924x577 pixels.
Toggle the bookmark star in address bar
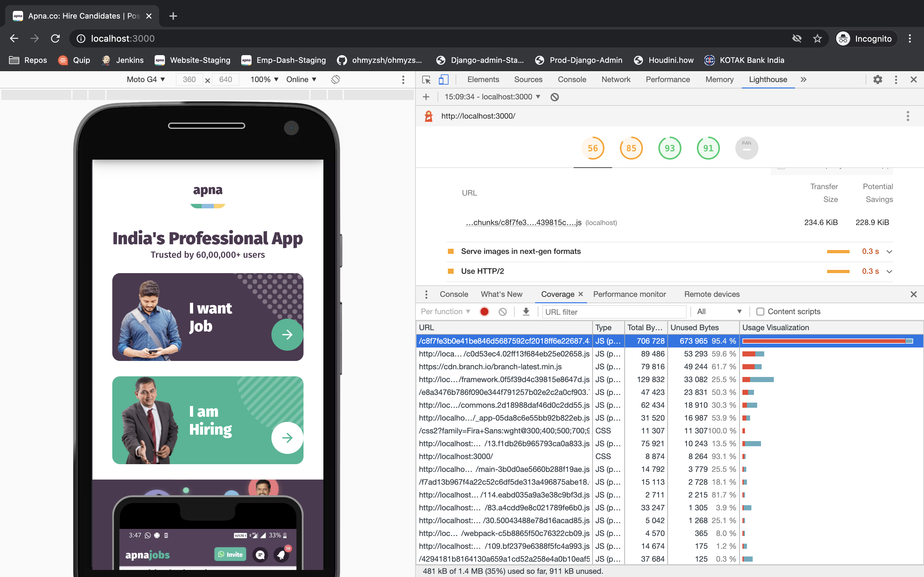point(817,38)
